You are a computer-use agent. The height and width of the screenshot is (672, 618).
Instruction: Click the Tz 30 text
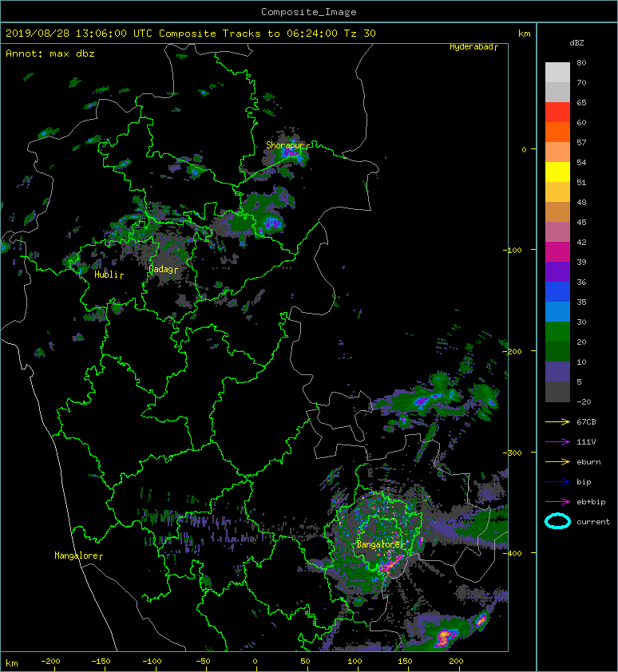360,34
